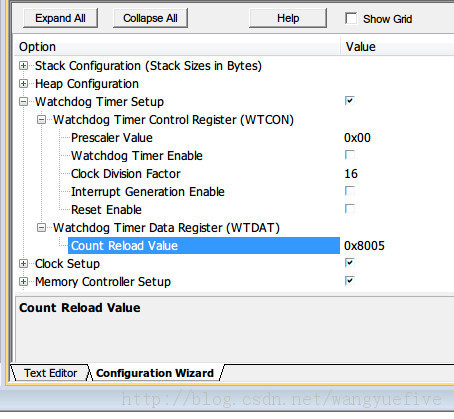Expand the Stack Configuration node
The width and height of the screenshot is (454, 419).
(23, 66)
